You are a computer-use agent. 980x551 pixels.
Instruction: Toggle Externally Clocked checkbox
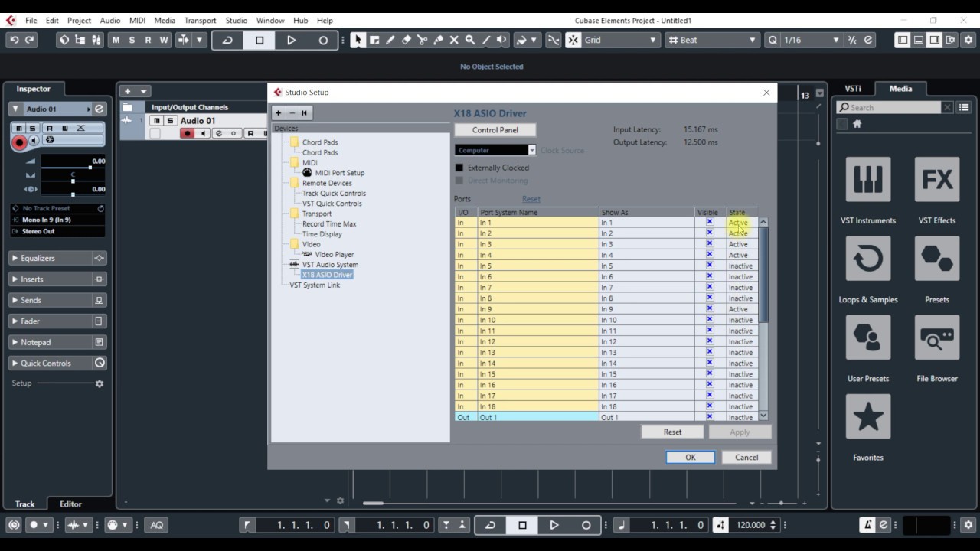point(459,168)
